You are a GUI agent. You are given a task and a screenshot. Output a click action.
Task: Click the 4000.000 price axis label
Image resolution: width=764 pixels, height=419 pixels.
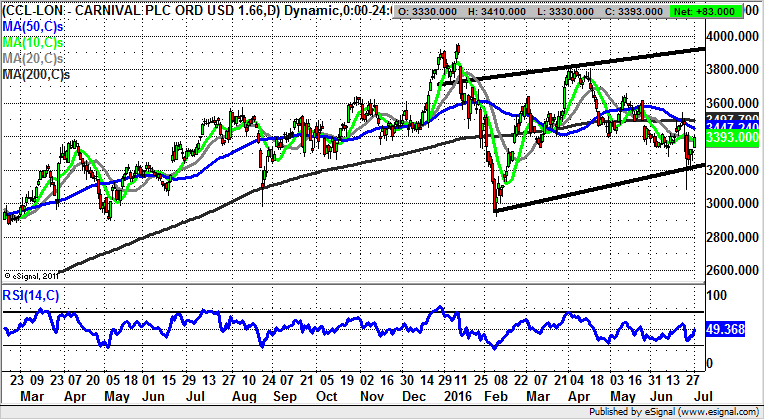tap(733, 36)
